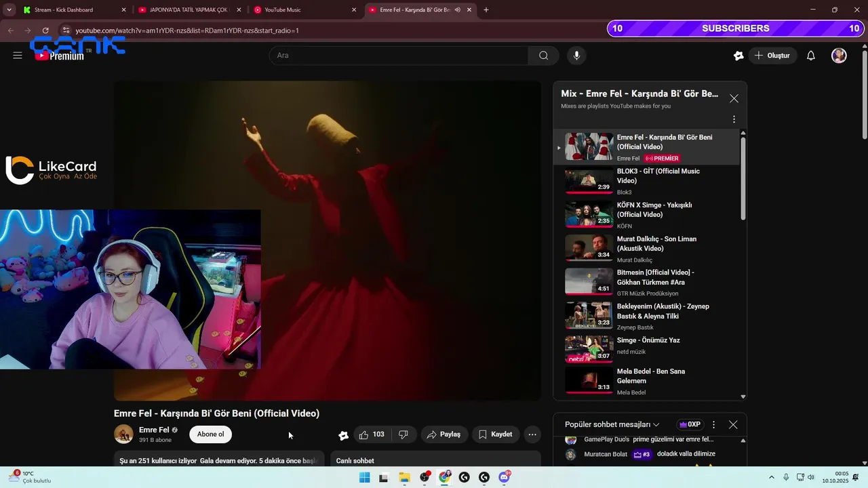The image size is (868, 488).
Task: Dislike the video with thumbs down
Action: [x=403, y=434]
